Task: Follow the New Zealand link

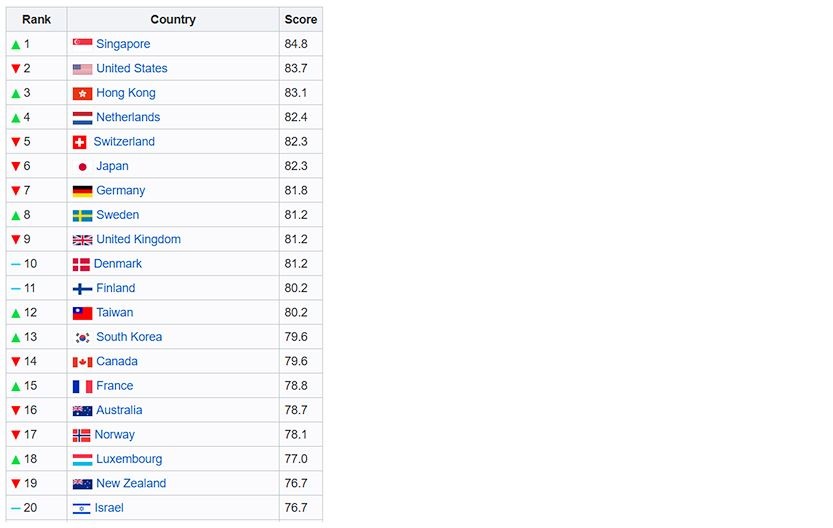Action: (131, 483)
